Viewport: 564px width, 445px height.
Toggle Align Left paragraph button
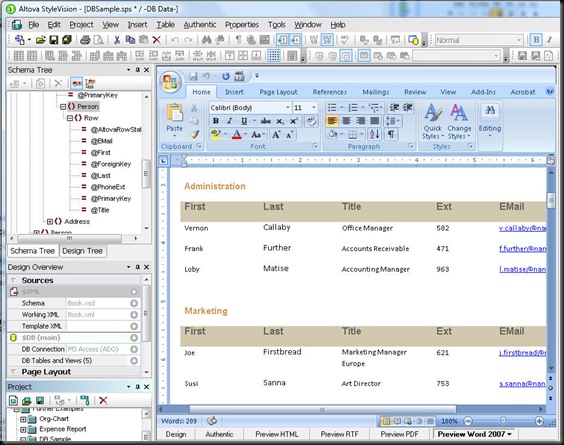332,121
